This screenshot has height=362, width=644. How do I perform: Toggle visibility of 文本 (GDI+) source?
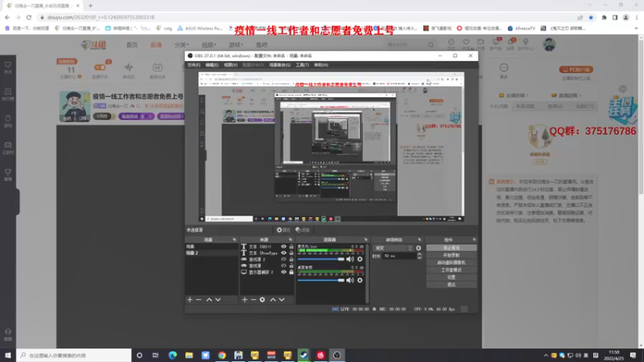click(283, 247)
